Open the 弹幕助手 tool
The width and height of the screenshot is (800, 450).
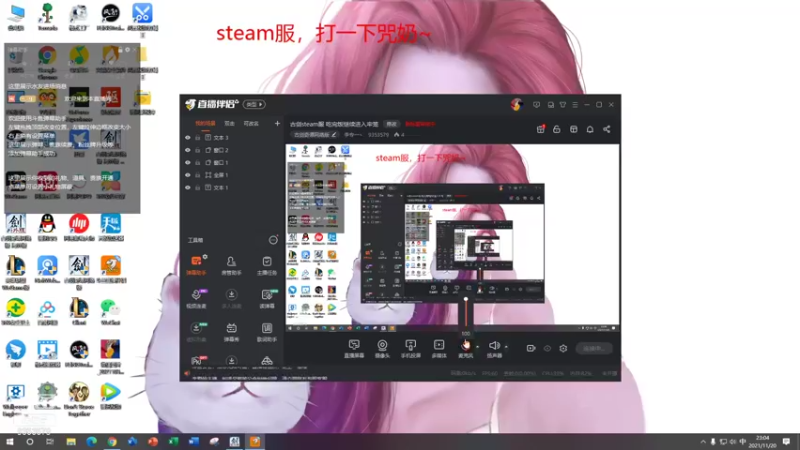pos(196,265)
